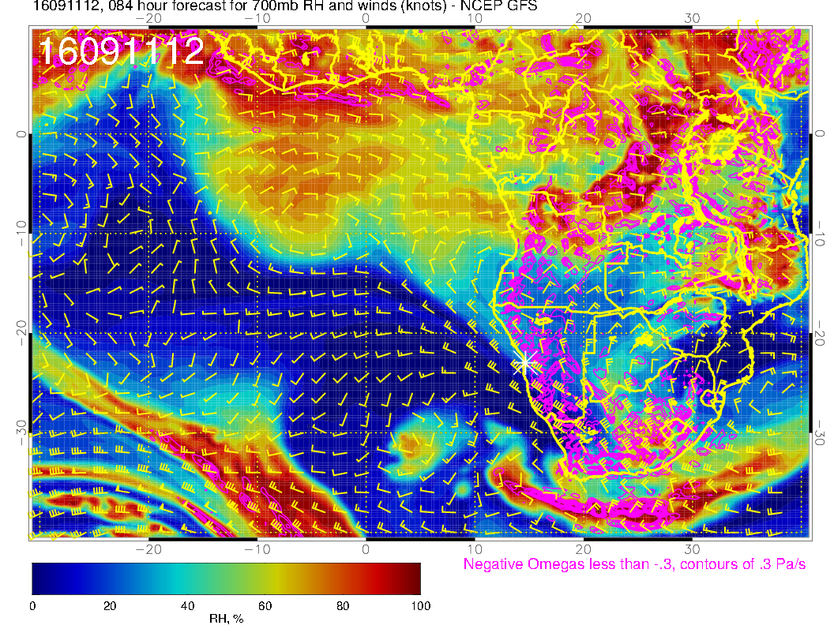
Task: Click the -10 longitude label on top axis
Action: coord(257,18)
